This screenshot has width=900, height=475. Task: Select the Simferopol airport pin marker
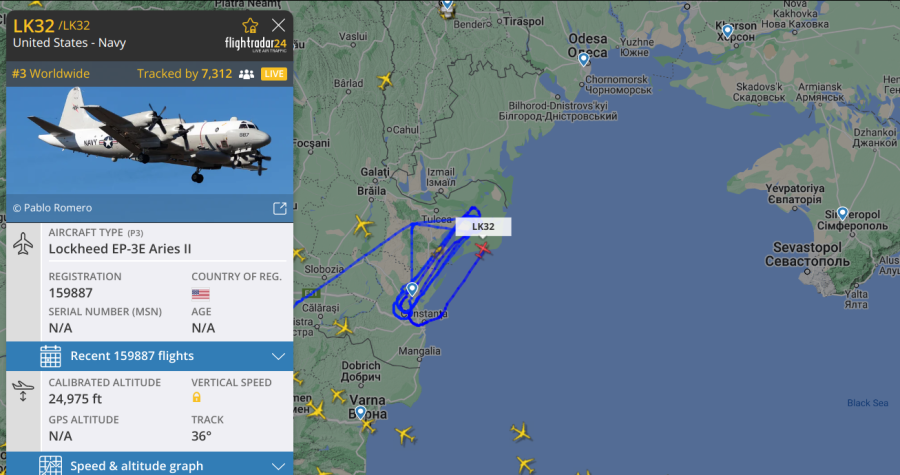point(842,213)
